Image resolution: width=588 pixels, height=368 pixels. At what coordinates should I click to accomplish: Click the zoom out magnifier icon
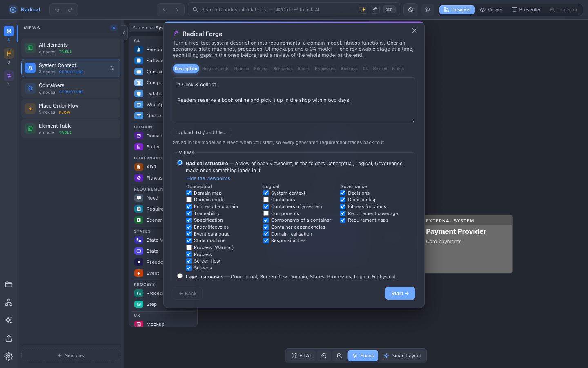point(324,356)
